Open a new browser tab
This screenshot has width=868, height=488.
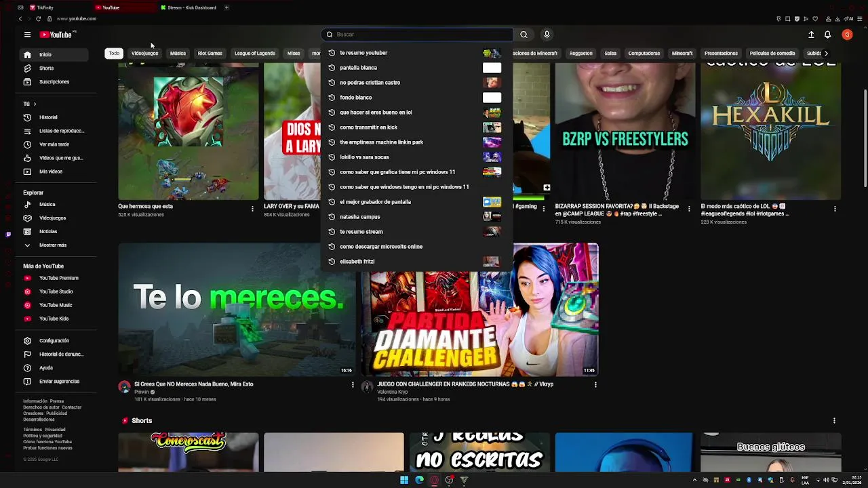226,7
